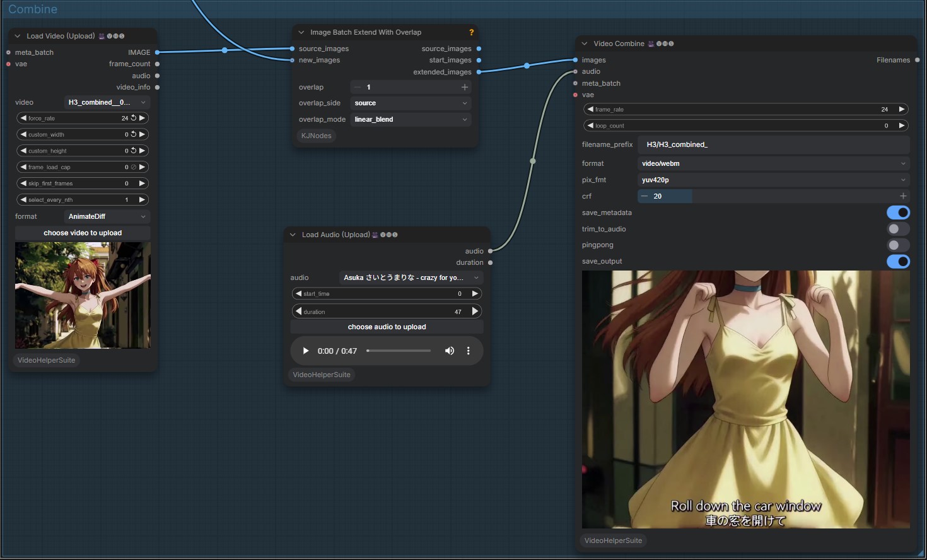Enable the pingpong switch
Screen dimensions: 927x560
tap(898, 245)
